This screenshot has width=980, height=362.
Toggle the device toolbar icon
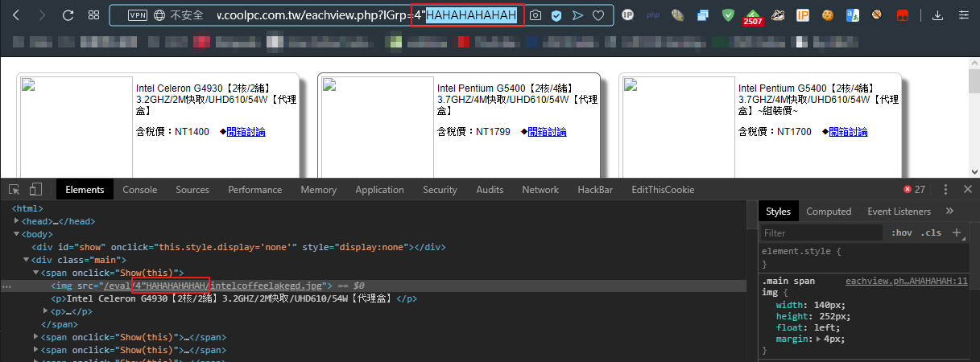35,189
